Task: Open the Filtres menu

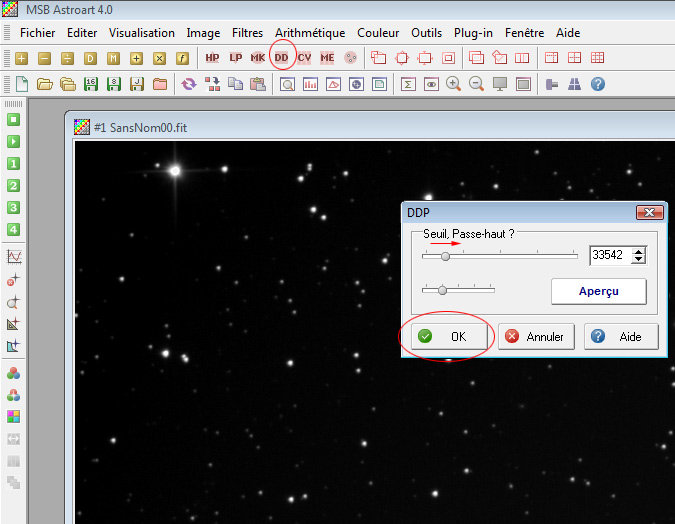Action: [247, 33]
